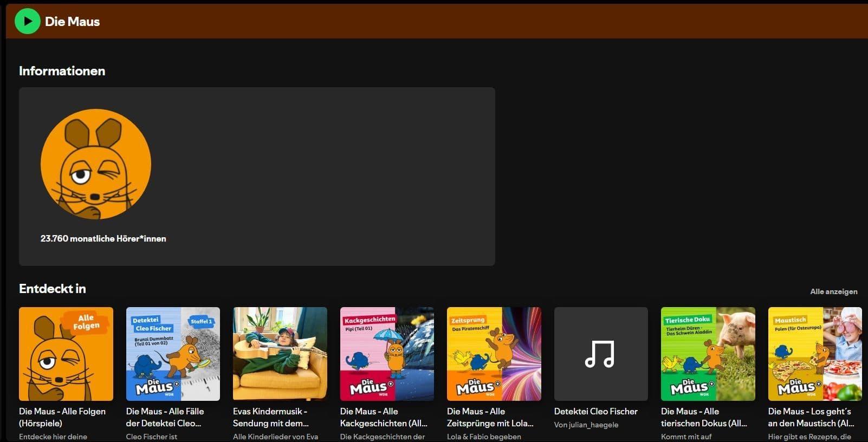The height and width of the screenshot is (442, 868).
Task: Open the Entdeckt in section heading
Action: (x=53, y=289)
